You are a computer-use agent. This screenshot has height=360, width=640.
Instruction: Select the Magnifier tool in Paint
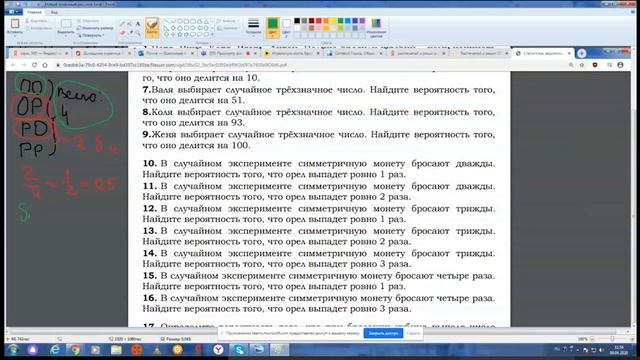(x=138, y=32)
